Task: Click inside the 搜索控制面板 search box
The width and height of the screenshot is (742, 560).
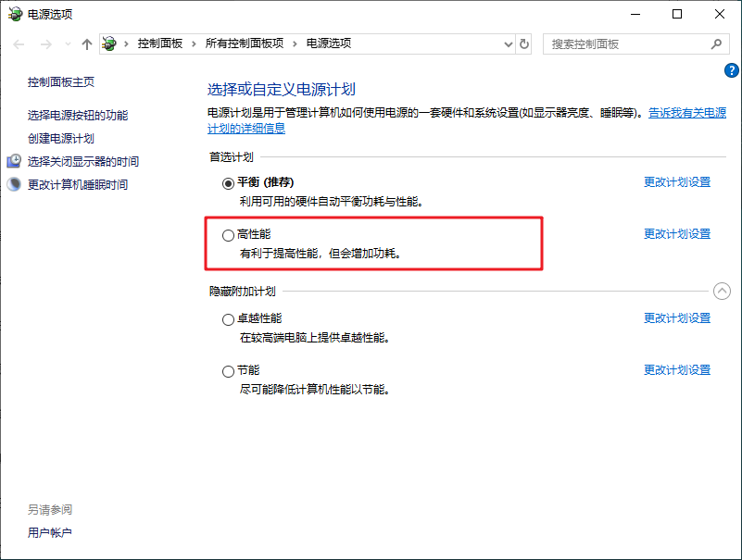Action: 625,44
